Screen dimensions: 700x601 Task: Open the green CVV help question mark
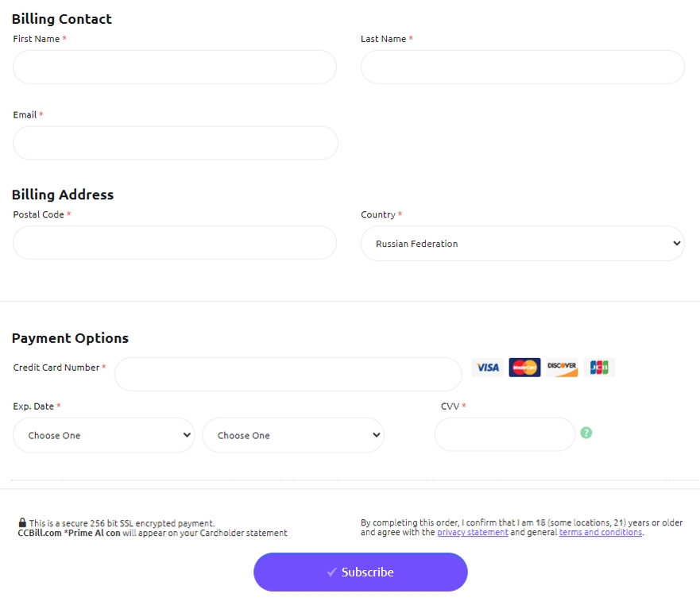(586, 433)
